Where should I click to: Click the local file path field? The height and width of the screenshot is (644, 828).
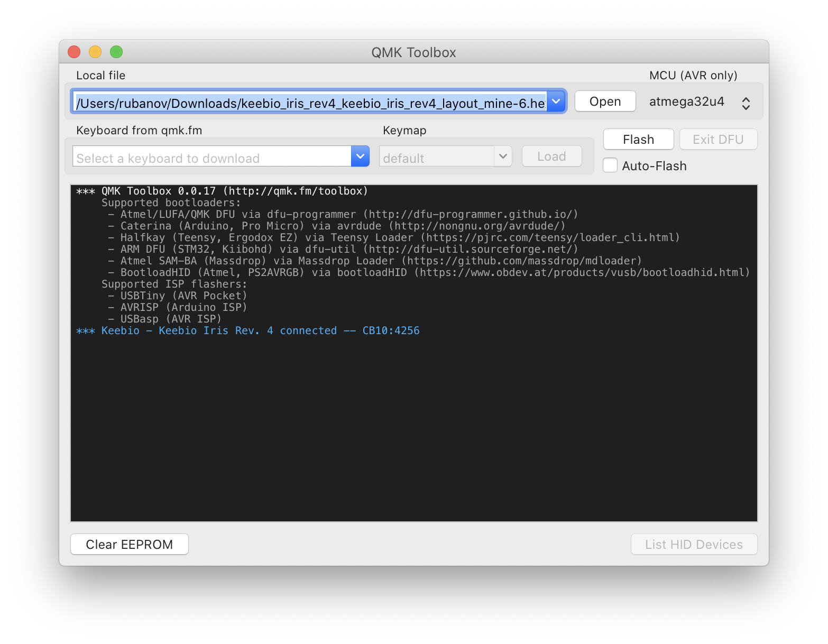pyautogui.click(x=309, y=102)
